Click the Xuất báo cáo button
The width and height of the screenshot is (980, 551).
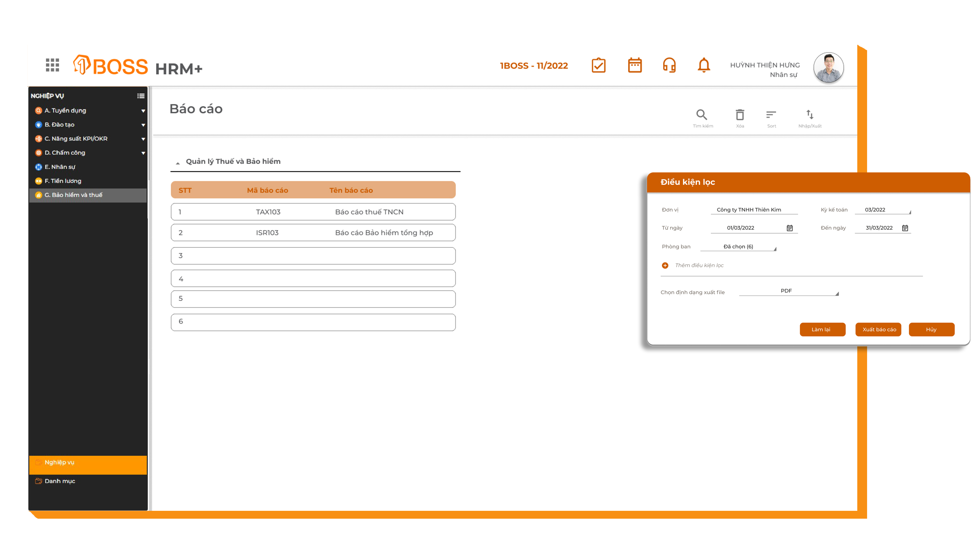coord(879,330)
